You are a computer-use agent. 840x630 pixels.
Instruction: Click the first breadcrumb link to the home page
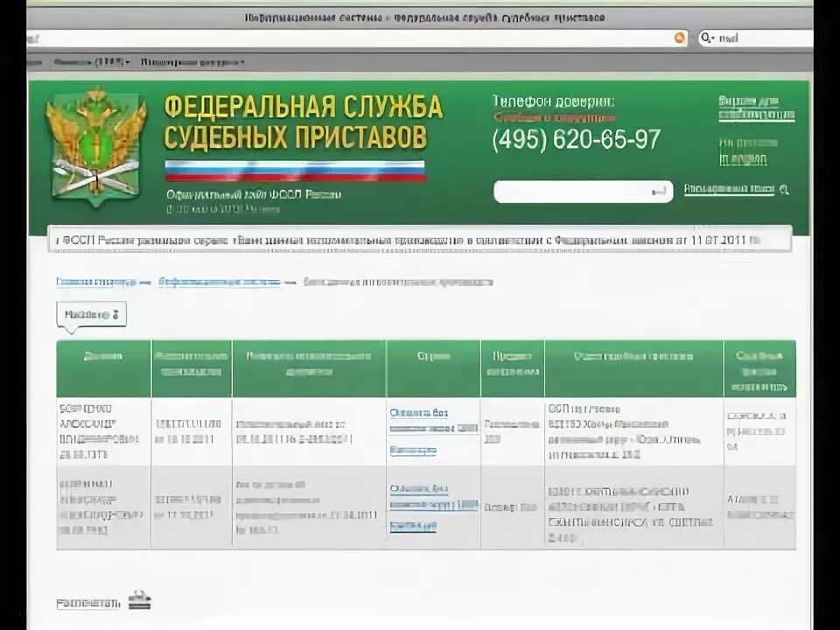pos(96,283)
